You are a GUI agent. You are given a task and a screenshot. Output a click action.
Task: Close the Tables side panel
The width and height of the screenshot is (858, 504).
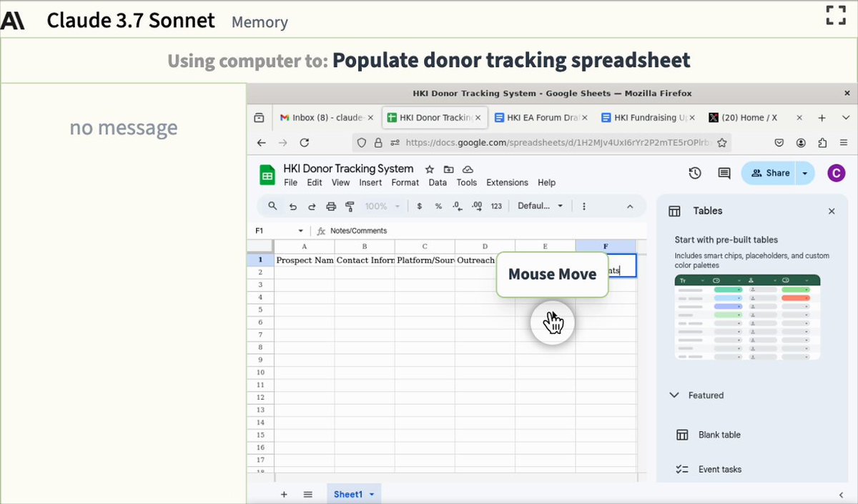[x=832, y=212]
